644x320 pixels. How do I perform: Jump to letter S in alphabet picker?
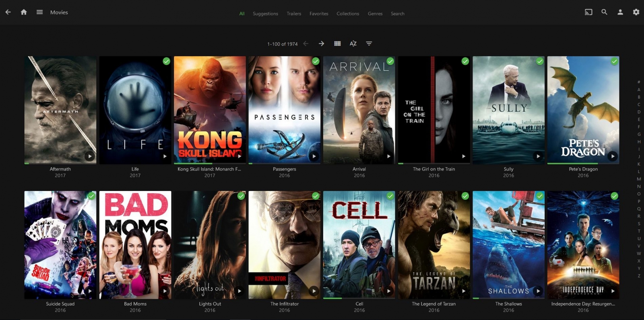pos(639,224)
